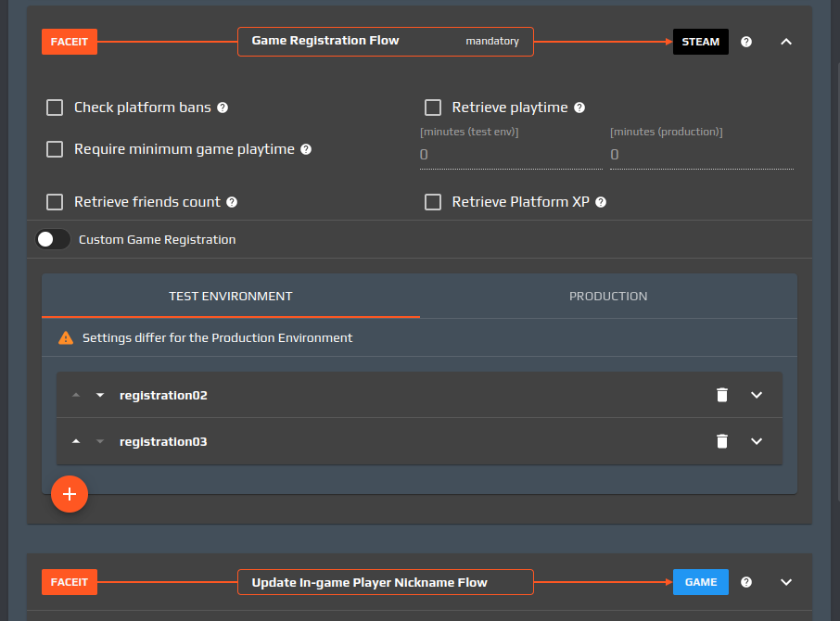Click help icon next to STEAM badge
Viewport: 840px width, 621px height.
pyautogui.click(x=746, y=42)
